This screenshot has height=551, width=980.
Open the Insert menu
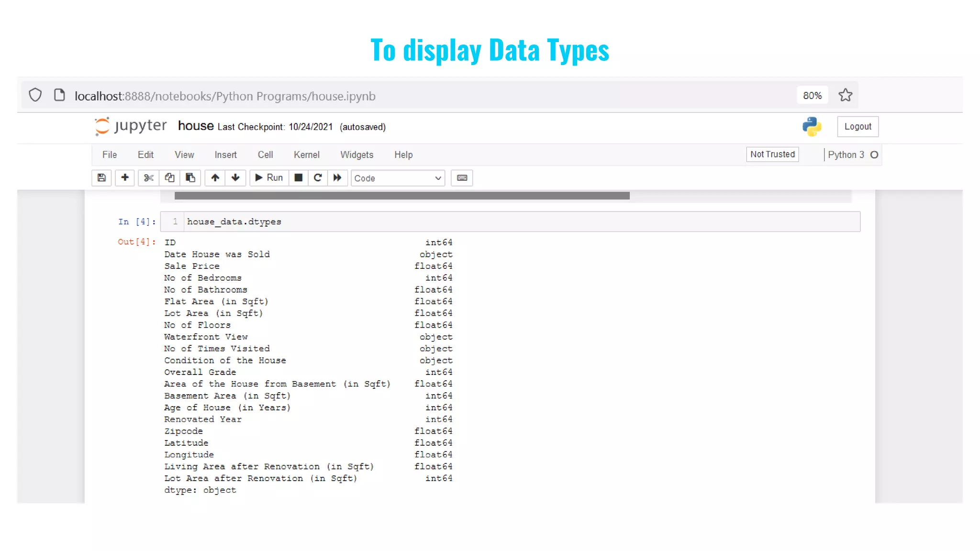225,155
